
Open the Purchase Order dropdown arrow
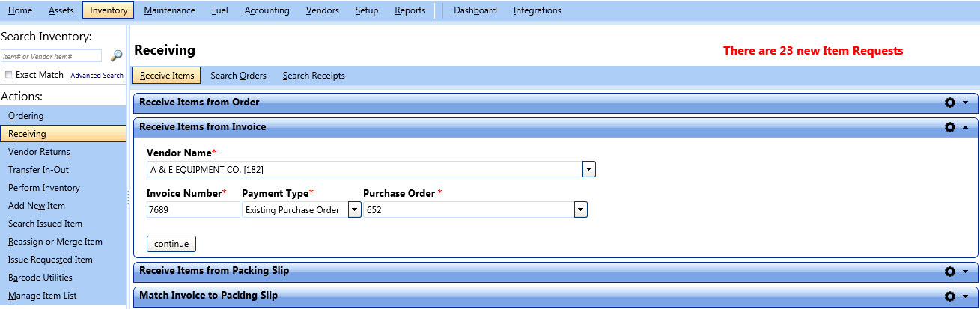(x=580, y=210)
